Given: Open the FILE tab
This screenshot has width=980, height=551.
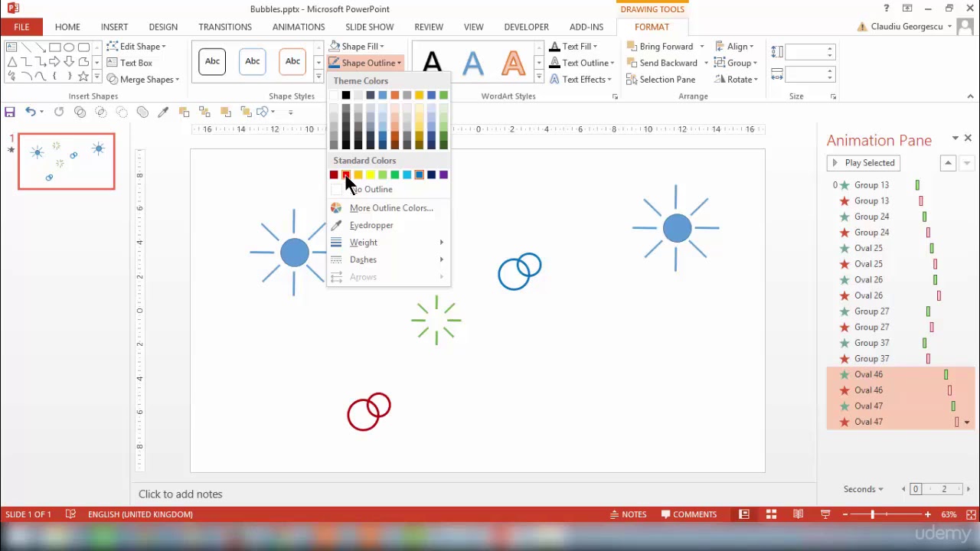Looking at the screenshot, I should pyautogui.click(x=21, y=27).
